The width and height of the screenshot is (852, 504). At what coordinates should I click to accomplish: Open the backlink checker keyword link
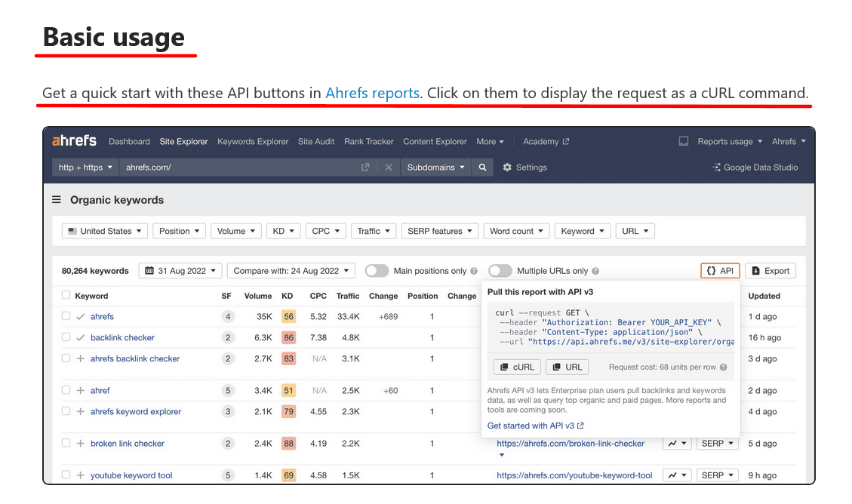[121, 337]
